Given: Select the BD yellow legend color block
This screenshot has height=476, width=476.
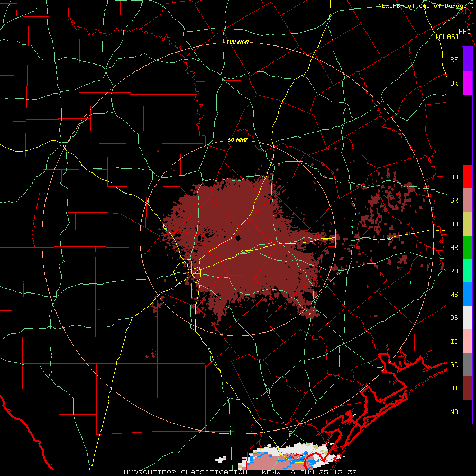Looking at the screenshot, I should (x=467, y=224).
